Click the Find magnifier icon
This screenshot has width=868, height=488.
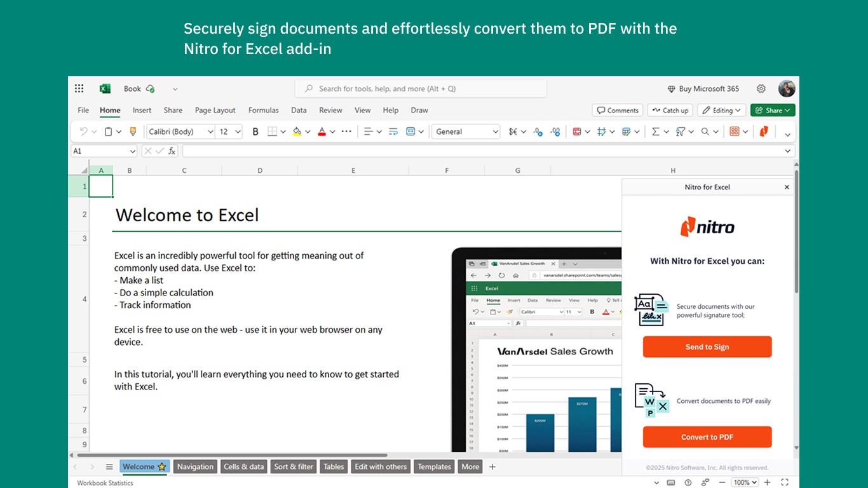click(x=705, y=132)
